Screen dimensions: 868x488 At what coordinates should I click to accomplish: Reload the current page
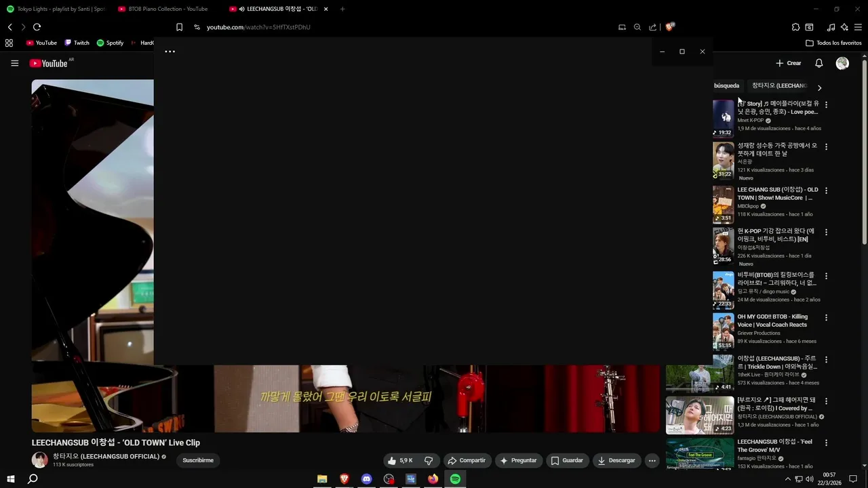pos(37,27)
